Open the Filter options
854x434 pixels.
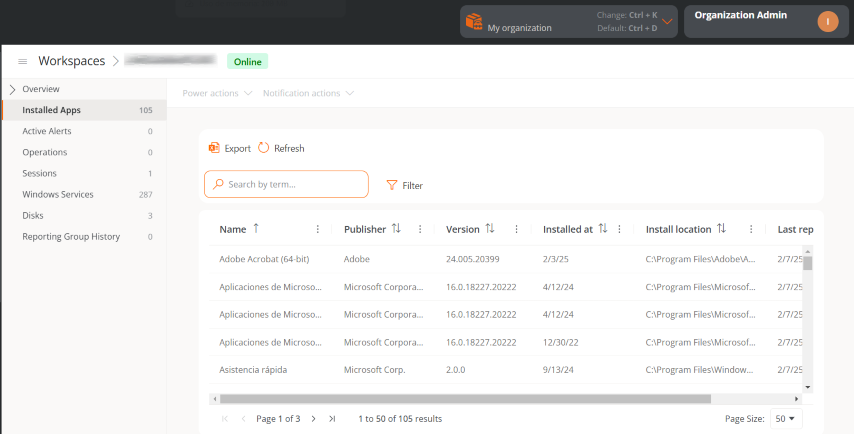point(404,186)
